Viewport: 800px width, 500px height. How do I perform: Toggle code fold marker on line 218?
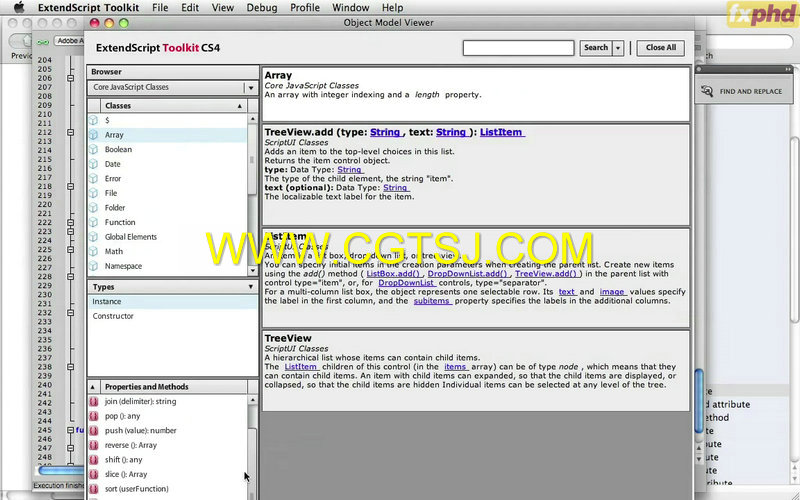(70, 187)
